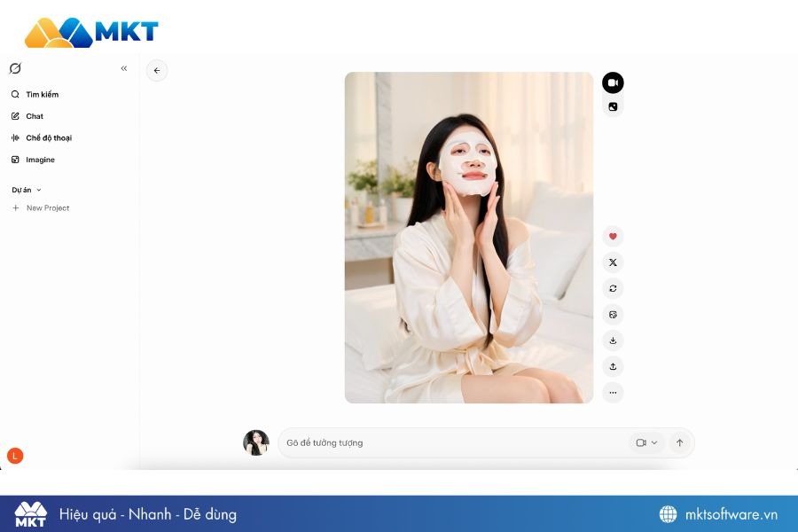Click the edit image icon below refresh
798x532 pixels.
[613, 315]
